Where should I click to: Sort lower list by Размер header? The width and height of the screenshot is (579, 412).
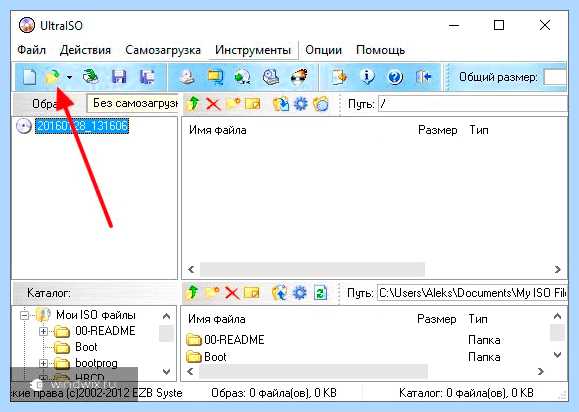pyautogui.click(x=437, y=319)
